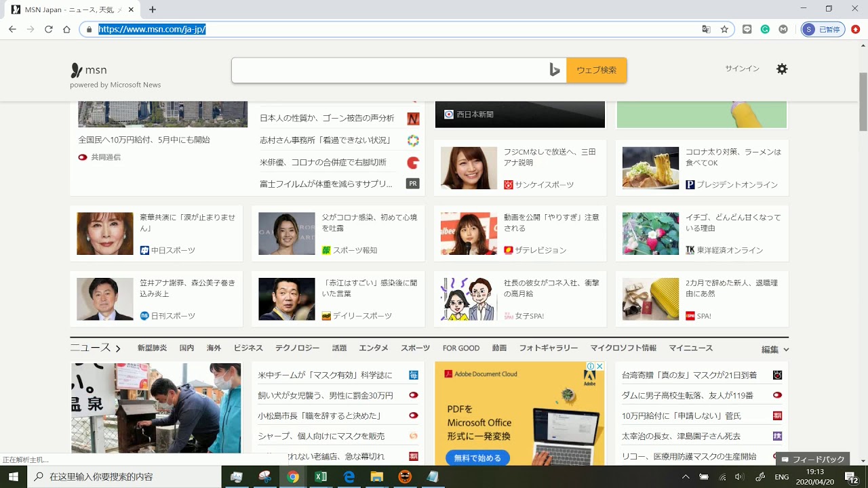Viewport: 868px width, 488px height.
Task: Select the FOR GOOD news tab
Action: [461, 348]
